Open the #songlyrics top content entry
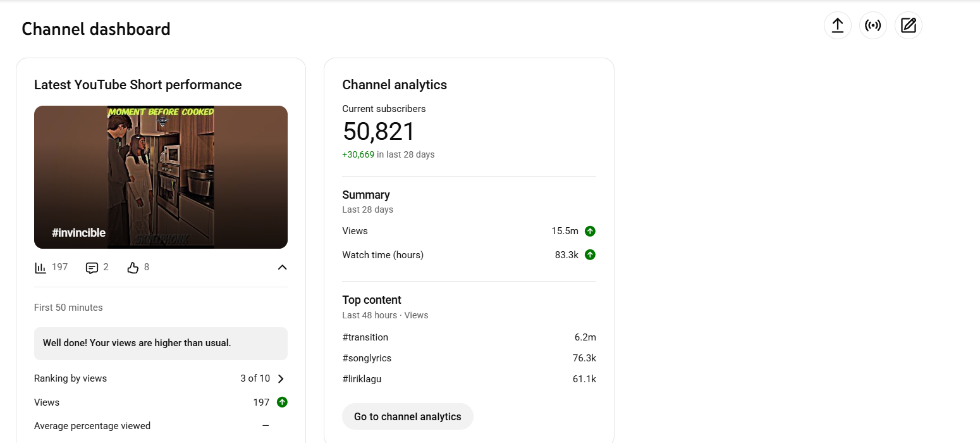Viewport: 980px width, 443px height. pos(367,358)
